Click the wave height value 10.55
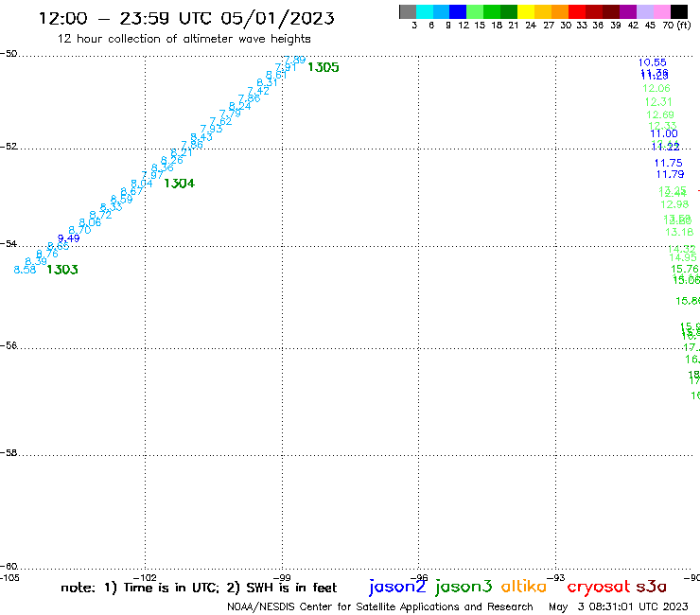Image resolution: width=700 pixels, height=615 pixels. [653, 62]
